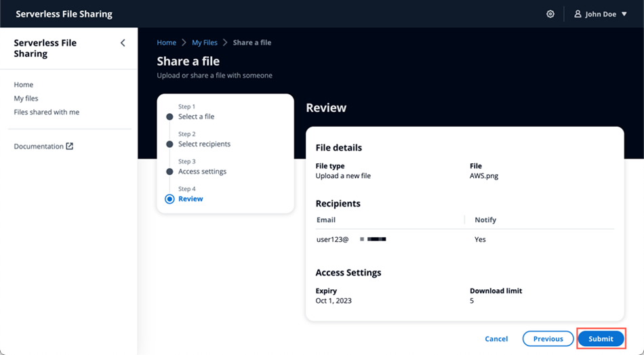Image resolution: width=644 pixels, height=355 pixels.
Task: Click the Access Settings heading
Action: (348, 272)
